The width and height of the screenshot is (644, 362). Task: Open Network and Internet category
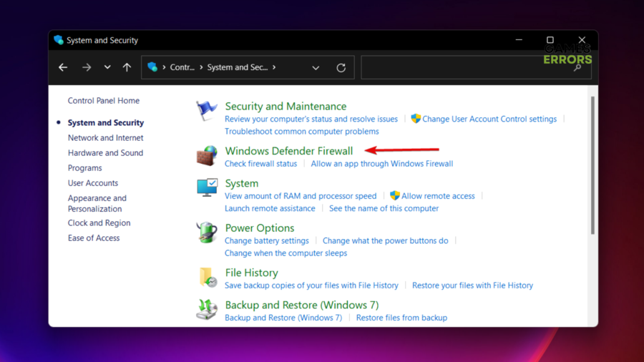pos(105,138)
